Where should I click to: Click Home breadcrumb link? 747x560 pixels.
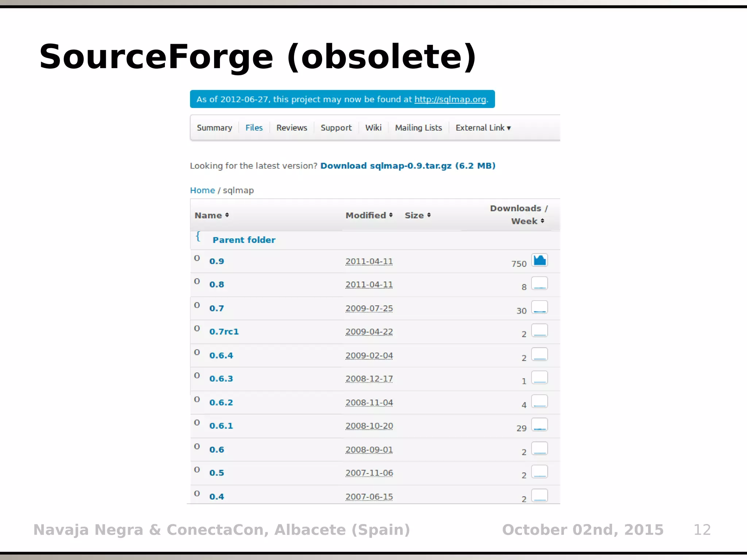click(x=202, y=190)
